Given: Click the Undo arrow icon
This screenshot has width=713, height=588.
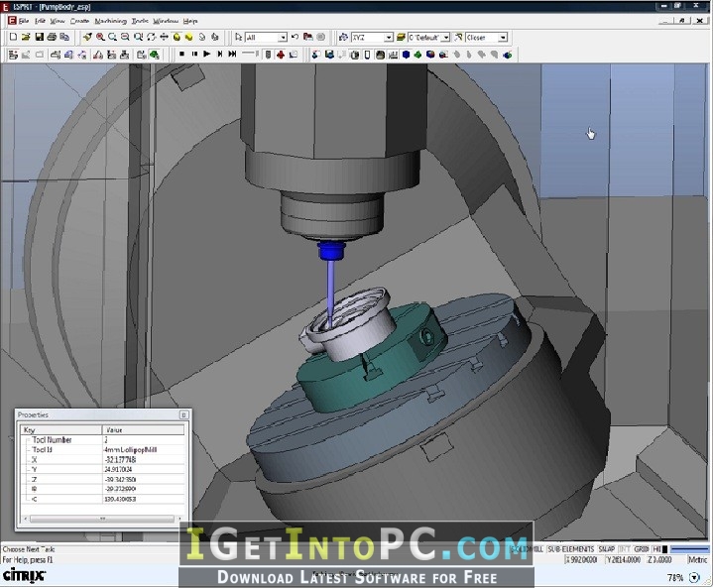Looking at the screenshot, I should pos(296,37).
